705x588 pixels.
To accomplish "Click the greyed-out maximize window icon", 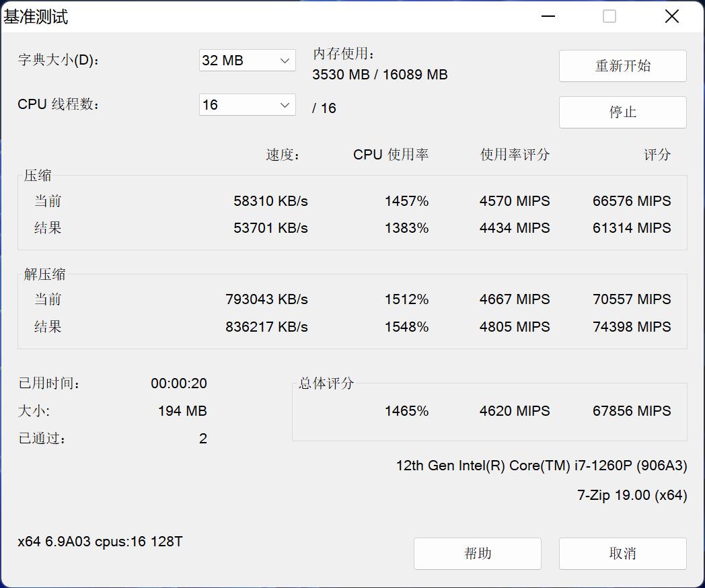I will pyautogui.click(x=609, y=16).
